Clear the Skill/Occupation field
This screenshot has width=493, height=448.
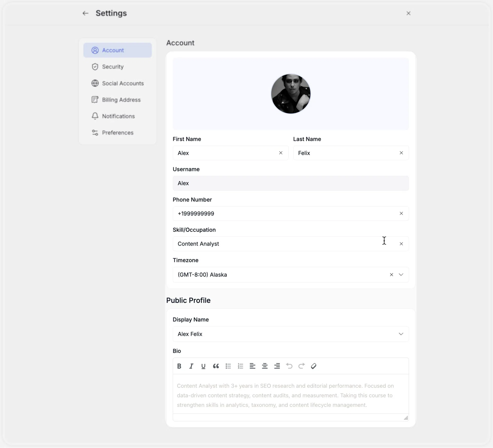tap(401, 244)
